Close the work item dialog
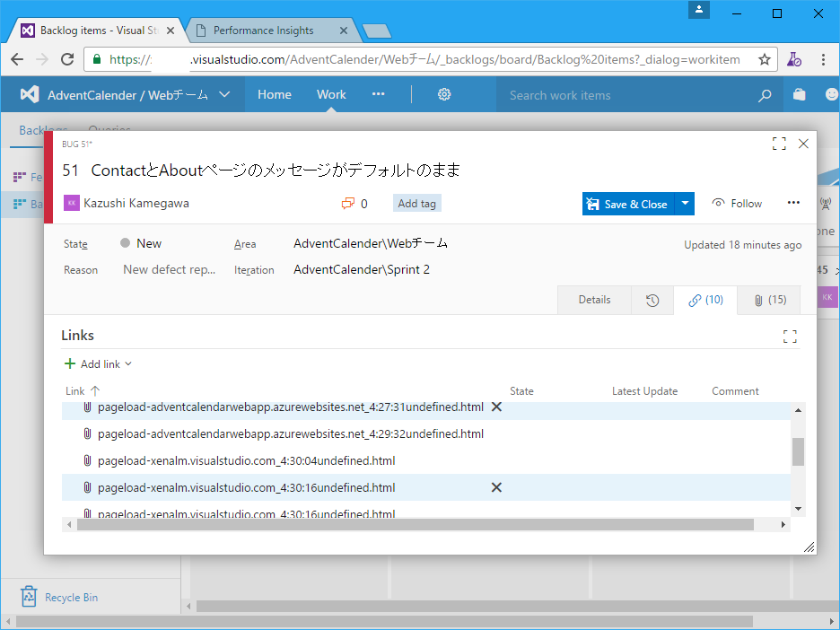Viewport: 840px width, 630px height. [803, 144]
